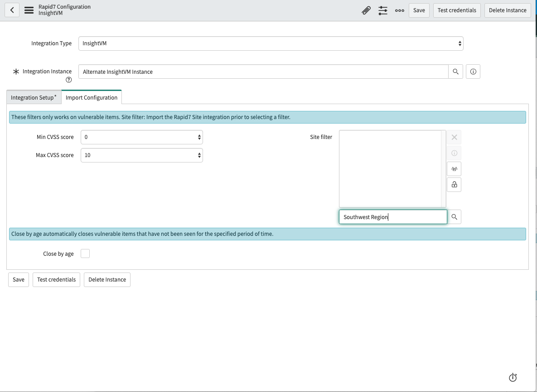Click inside the Site filter list box
This screenshot has width=537, height=392.
pyautogui.click(x=390, y=169)
